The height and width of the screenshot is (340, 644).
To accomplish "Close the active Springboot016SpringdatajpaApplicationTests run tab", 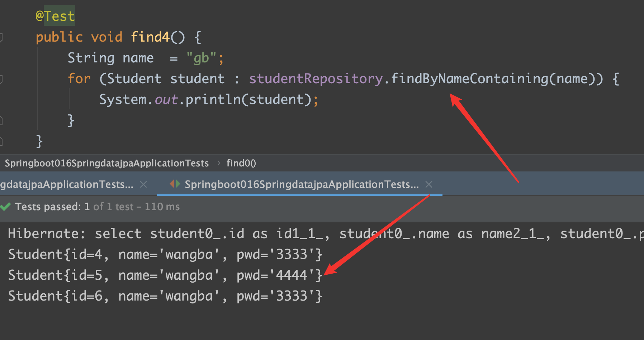I will click(429, 184).
